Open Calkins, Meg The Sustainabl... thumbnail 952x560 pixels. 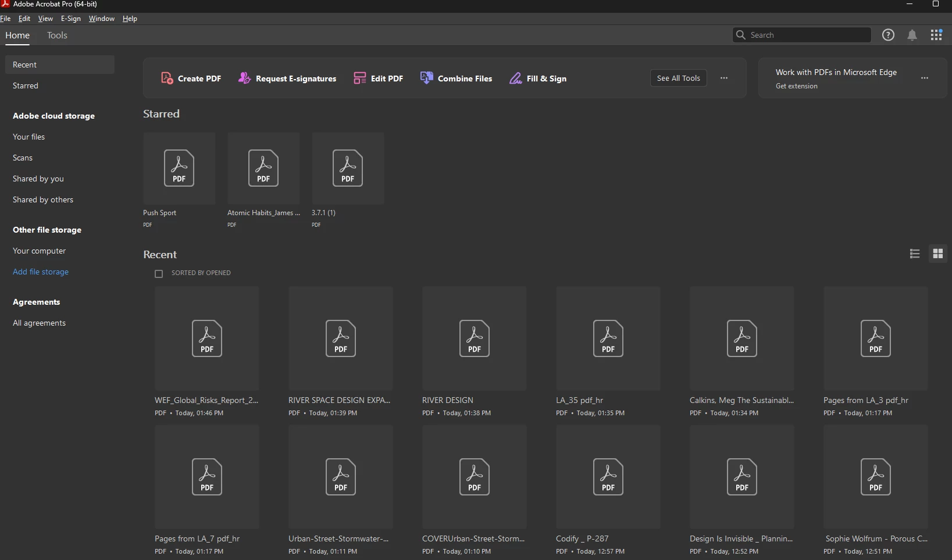[742, 338]
